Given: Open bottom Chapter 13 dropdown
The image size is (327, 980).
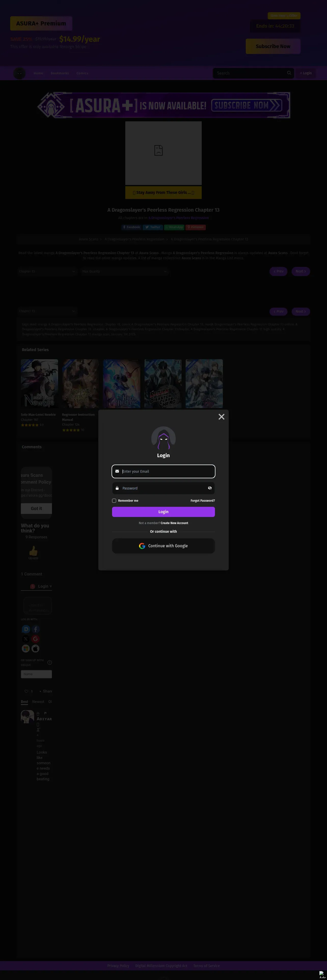Looking at the screenshot, I should click(47, 311).
